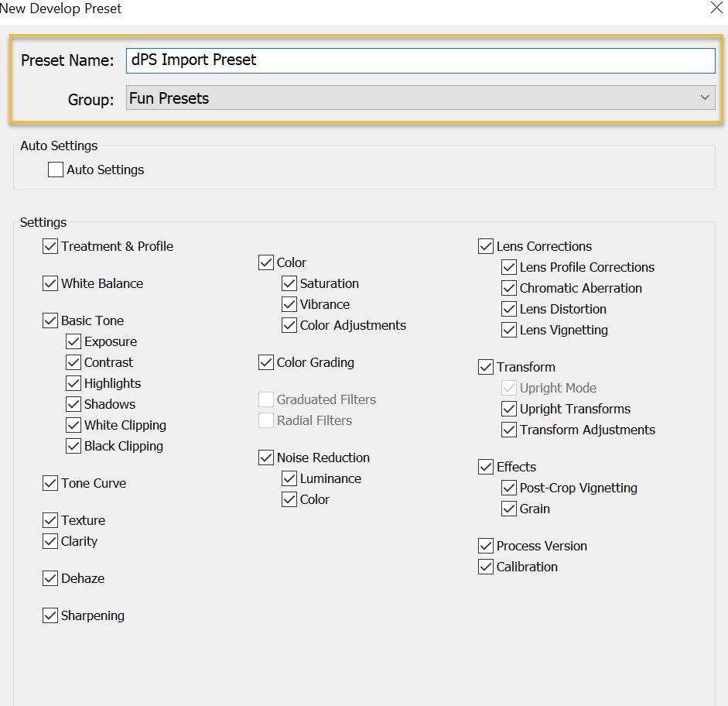Disable the Grain effect checkbox
The width and height of the screenshot is (728, 706).
[509, 509]
